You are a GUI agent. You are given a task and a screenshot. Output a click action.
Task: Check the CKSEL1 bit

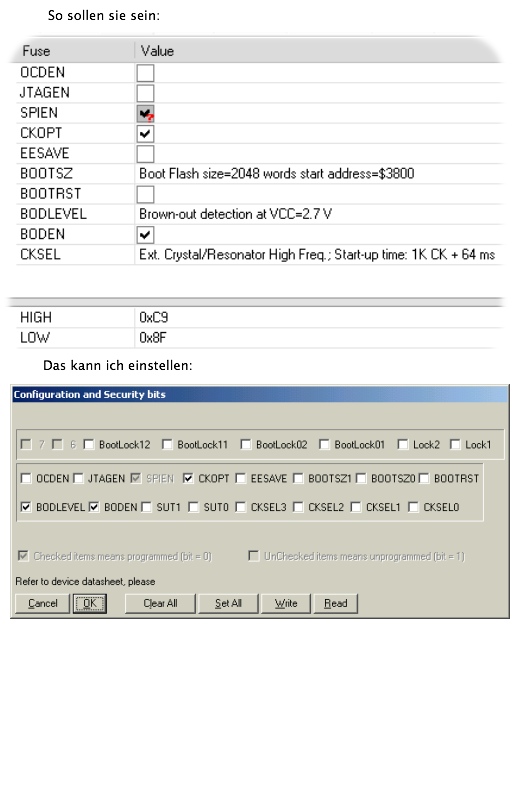pos(356,507)
